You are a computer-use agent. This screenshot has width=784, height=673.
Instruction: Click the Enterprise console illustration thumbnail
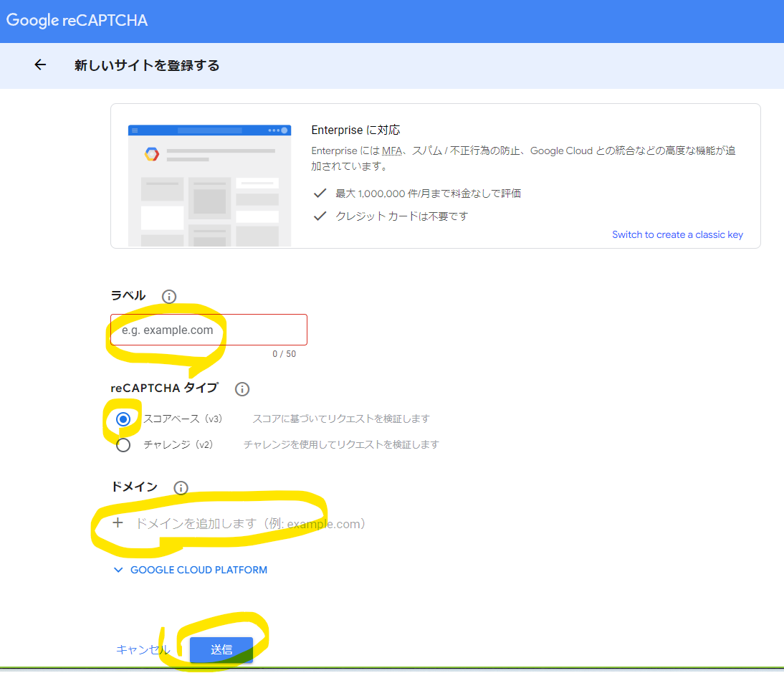point(209,186)
